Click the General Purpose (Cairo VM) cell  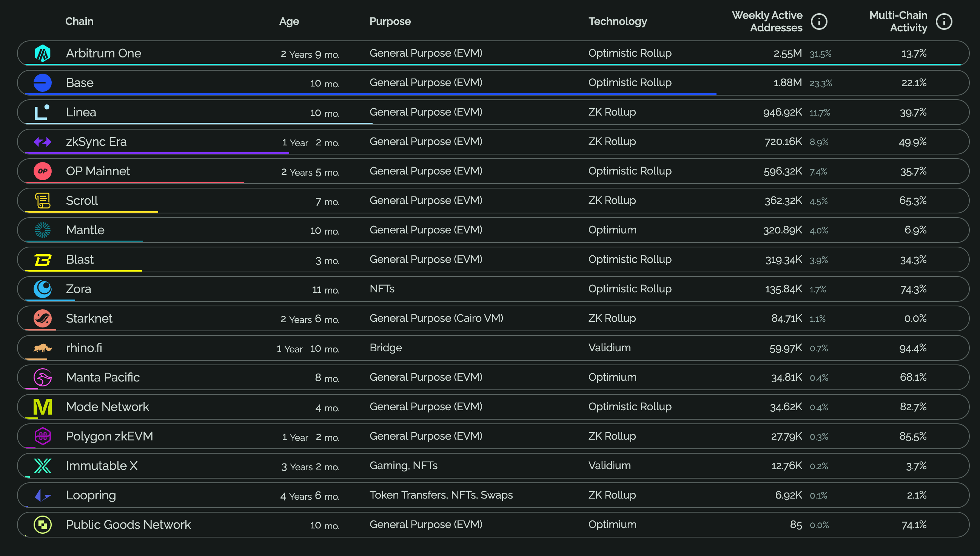click(x=436, y=318)
